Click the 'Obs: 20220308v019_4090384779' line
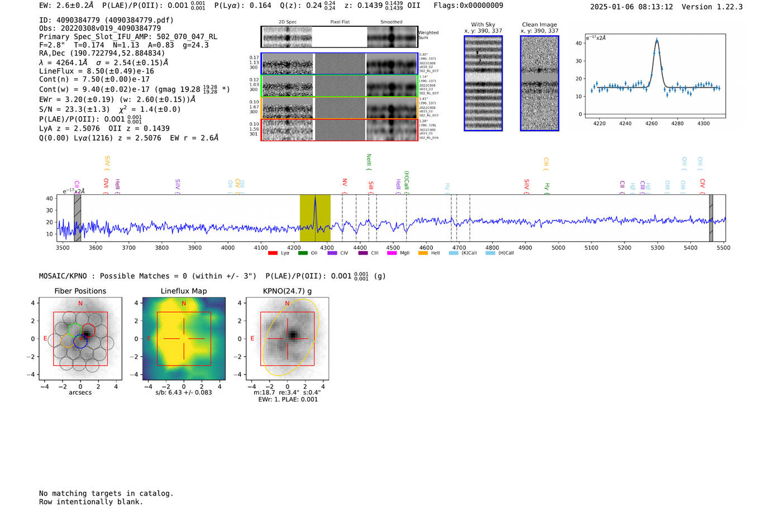This screenshot has width=782, height=532. click(100, 28)
